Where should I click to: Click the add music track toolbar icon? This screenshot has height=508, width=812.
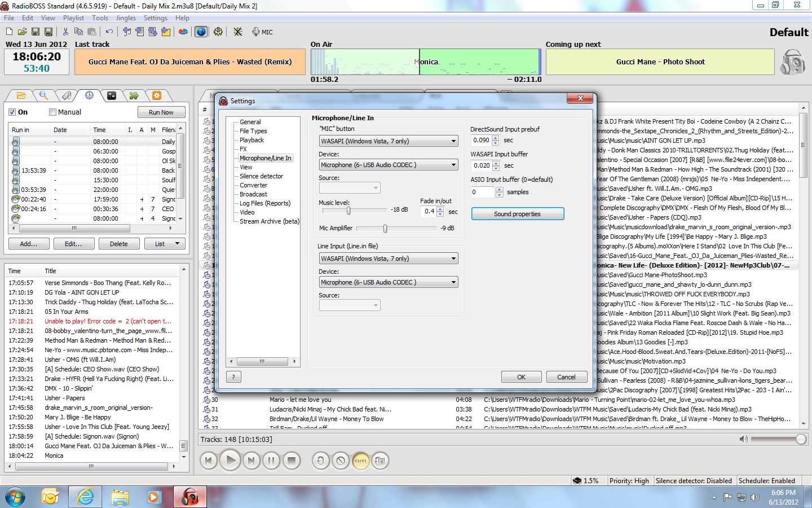126,32
